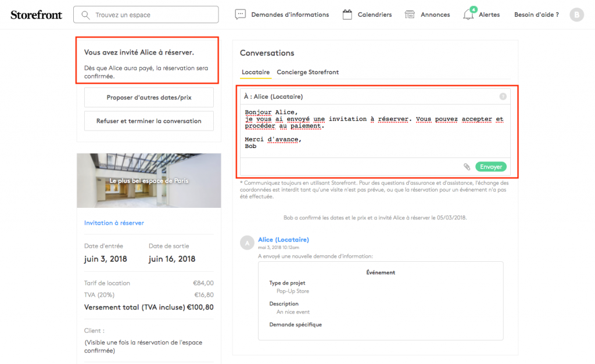Image resolution: width=595 pixels, height=364 pixels.
Task: Open the Alertes bell icon
Action: (468, 15)
